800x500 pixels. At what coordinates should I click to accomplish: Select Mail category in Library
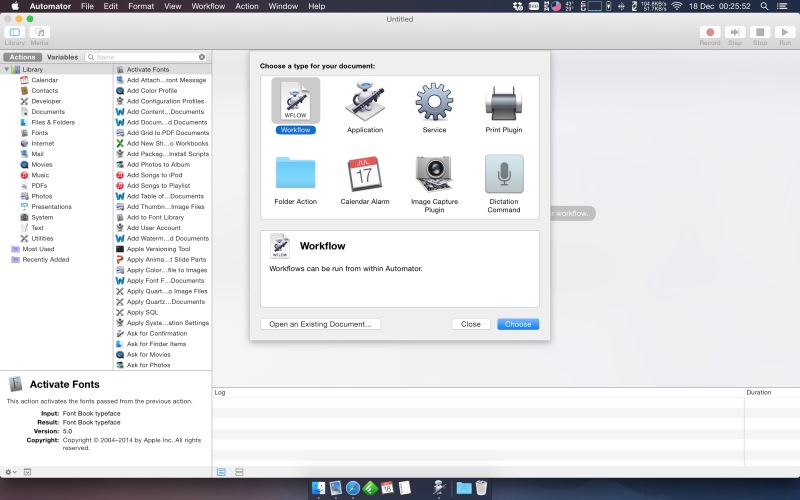[37, 154]
